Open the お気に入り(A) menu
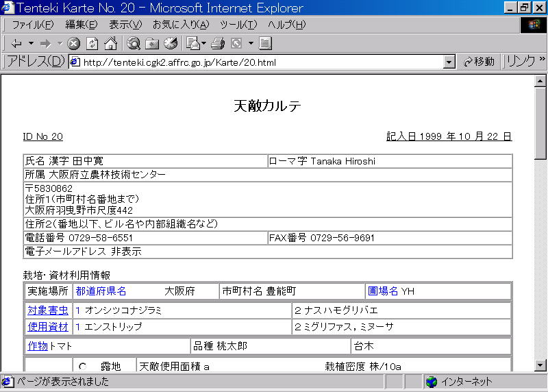Viewport: 548px width, 392px height. coord(180,25)
